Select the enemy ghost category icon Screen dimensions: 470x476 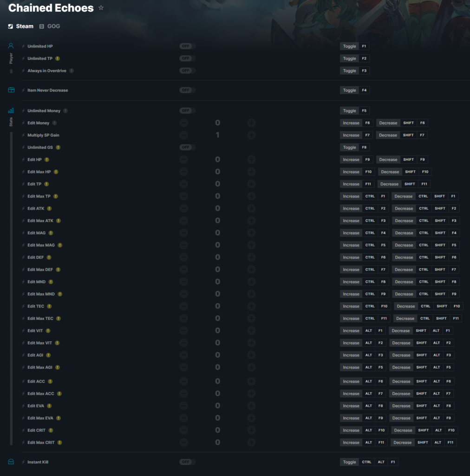pos(11,462)
